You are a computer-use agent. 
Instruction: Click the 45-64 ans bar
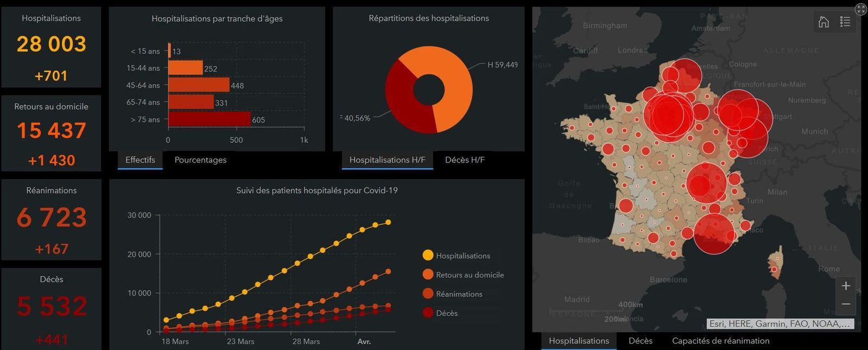(199, 85)
